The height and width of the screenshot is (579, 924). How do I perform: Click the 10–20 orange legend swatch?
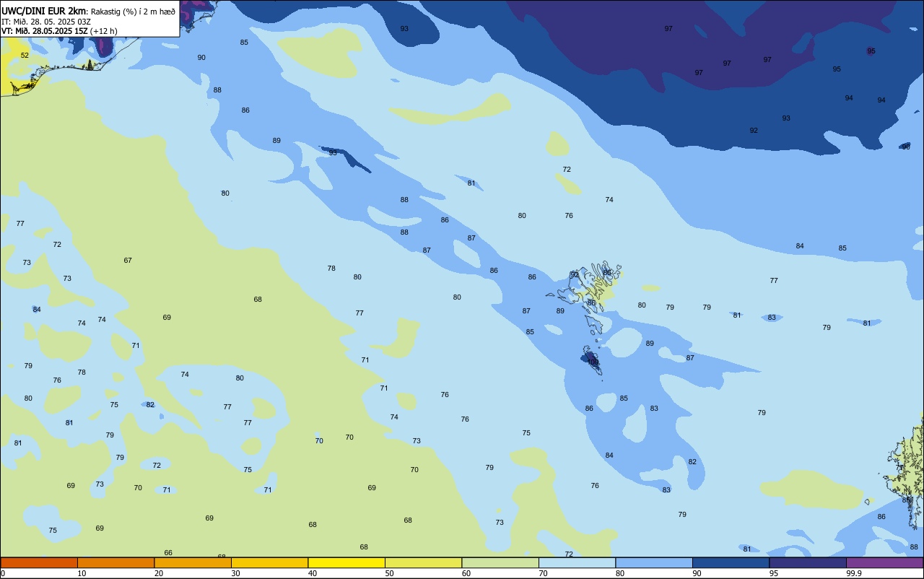(x=115, y=562)
